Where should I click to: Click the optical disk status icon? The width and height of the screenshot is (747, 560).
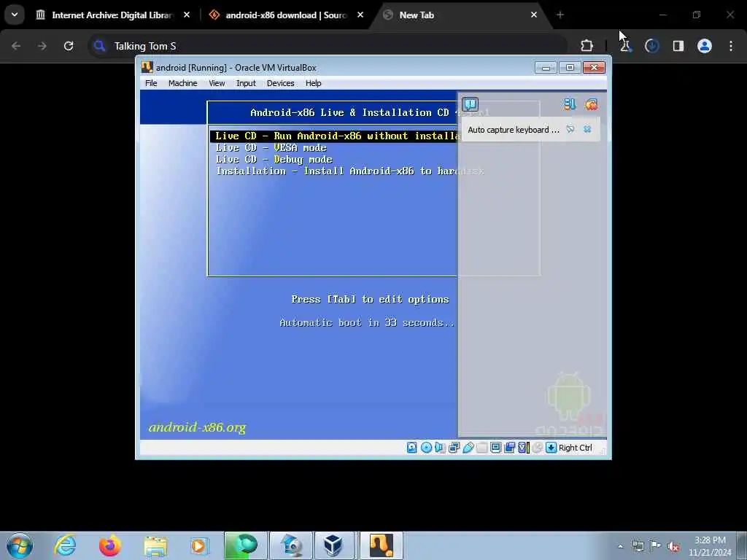[x=426, y=448]
